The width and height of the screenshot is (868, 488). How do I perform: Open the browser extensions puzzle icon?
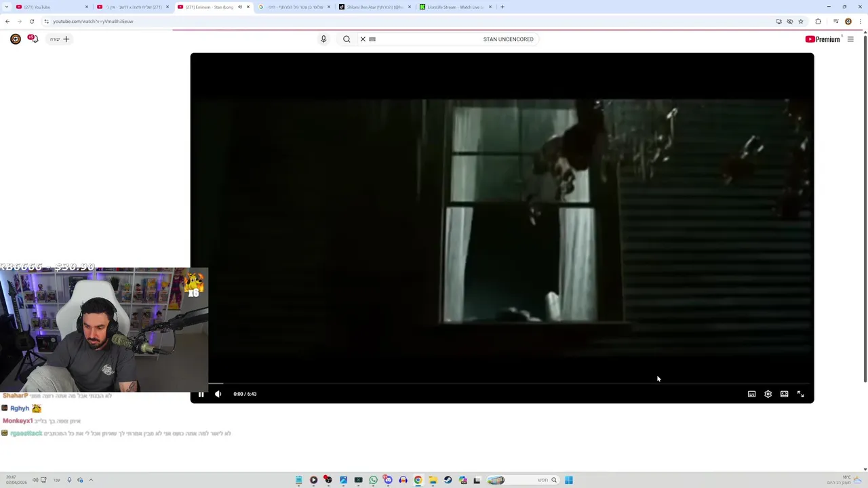[x=818, y=21]
